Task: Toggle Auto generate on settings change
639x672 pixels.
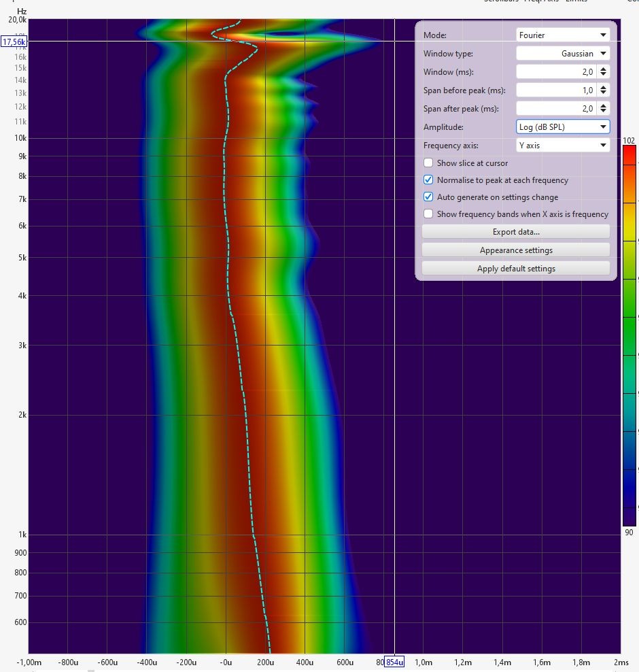Action: (x=428, y=197)
